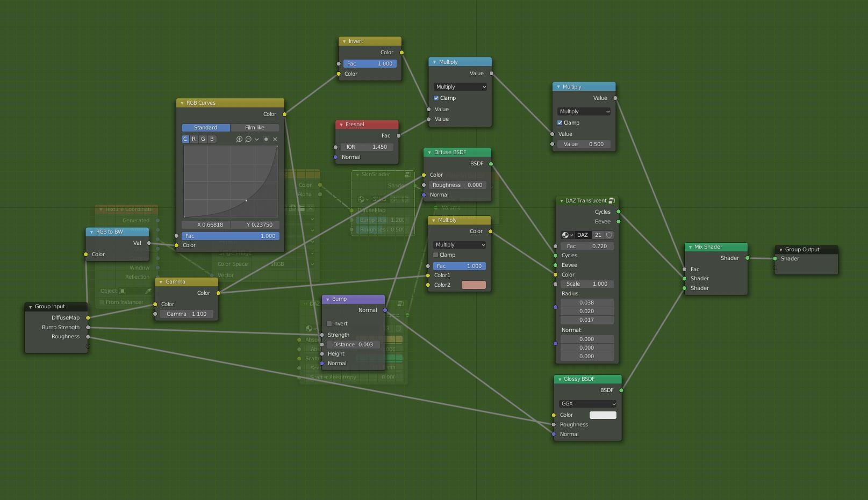
Task: Click the curve point Y 0.23750 field
Action: click(255, 225)
